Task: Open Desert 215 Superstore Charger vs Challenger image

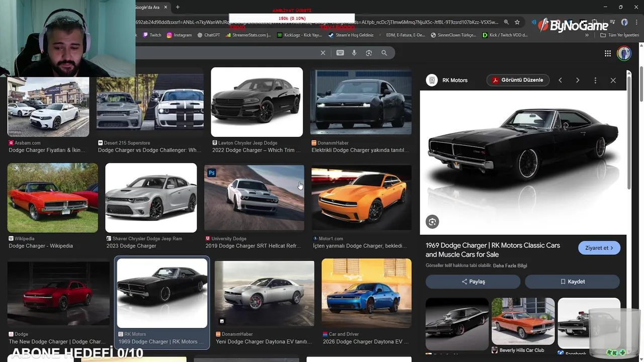Action: [x=150, y=103]
